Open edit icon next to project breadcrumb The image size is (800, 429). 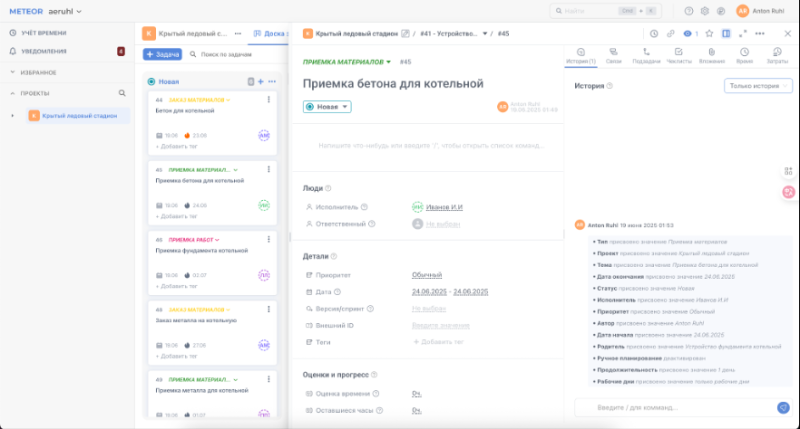(x=405, y=34)
